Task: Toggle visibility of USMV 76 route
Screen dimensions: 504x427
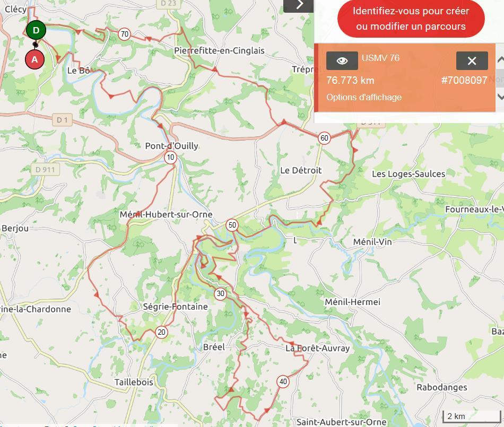Action: pos(342,60)
